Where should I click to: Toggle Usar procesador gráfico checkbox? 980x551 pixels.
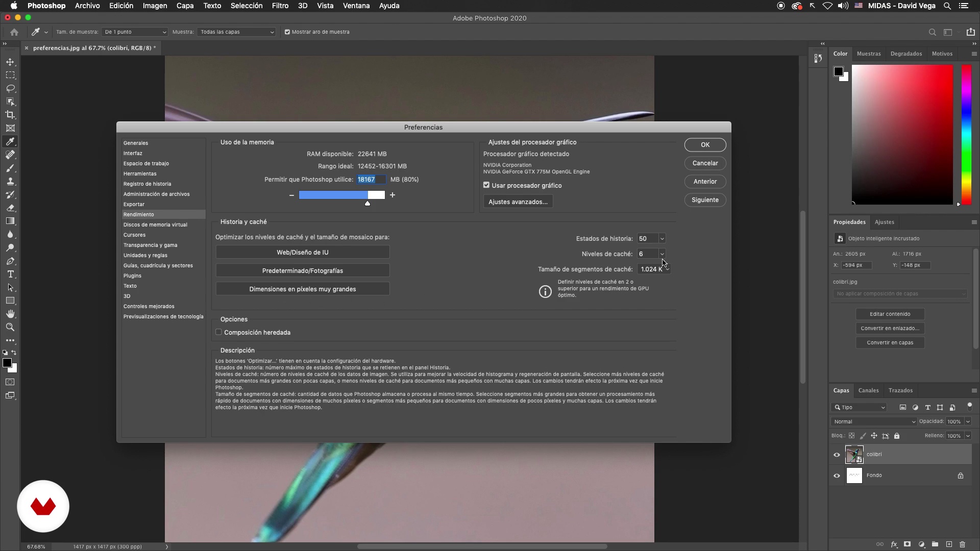[x=486, y=185]
